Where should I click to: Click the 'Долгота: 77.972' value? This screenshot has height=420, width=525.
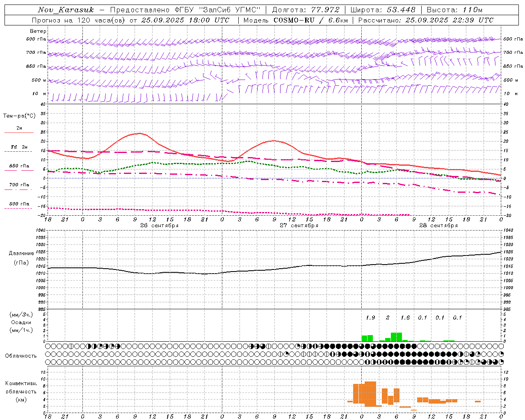pyautogui.click(x=306, y=10)
